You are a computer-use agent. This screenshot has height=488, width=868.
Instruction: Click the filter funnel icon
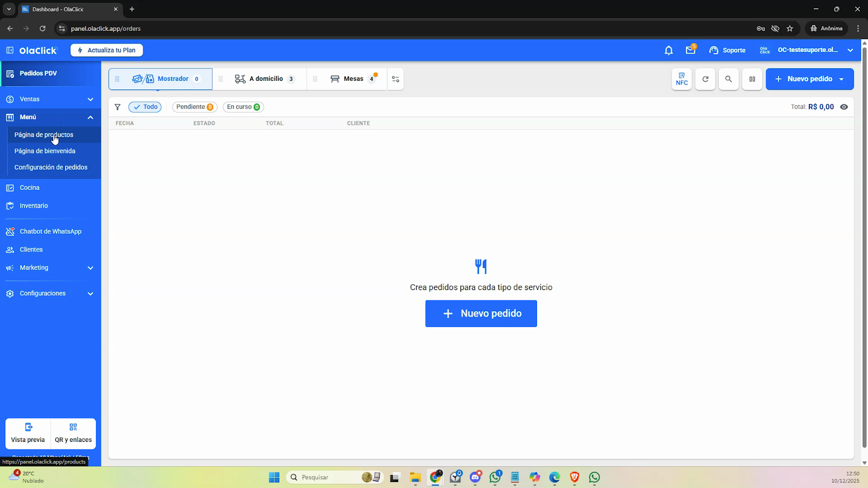point(117,107)
